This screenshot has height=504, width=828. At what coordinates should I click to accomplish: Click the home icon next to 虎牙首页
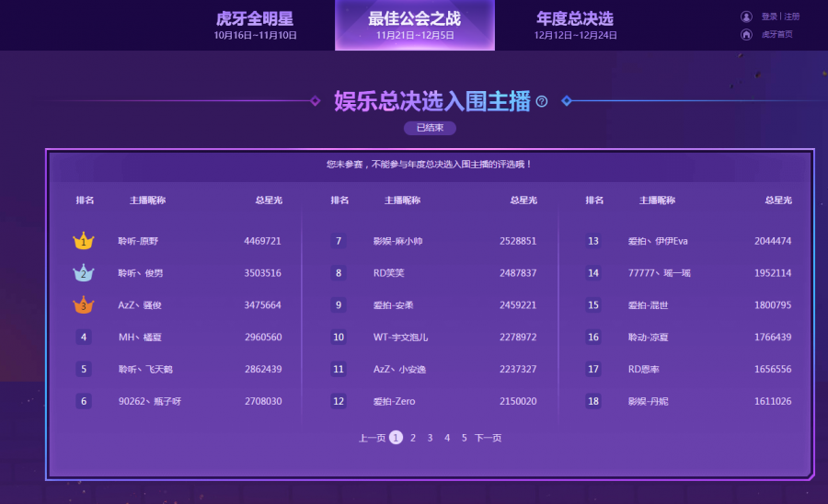click(746, 35)
